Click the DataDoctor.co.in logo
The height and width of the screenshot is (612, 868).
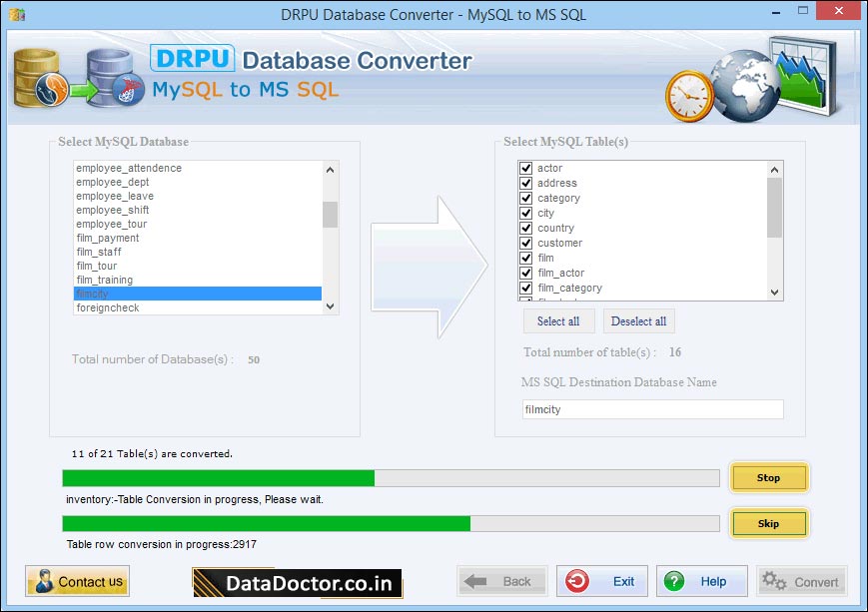pos(295,581)
